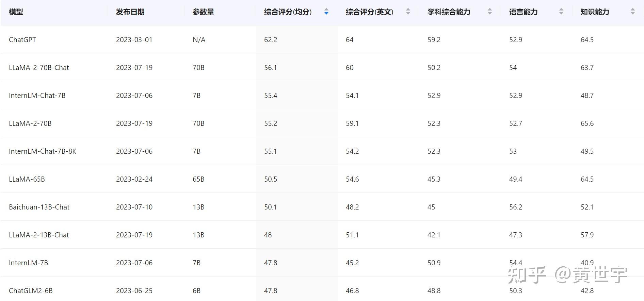Click the 65B parameter count cell
Viewport: 644px width, 301px height.
[x=198, y=179]
